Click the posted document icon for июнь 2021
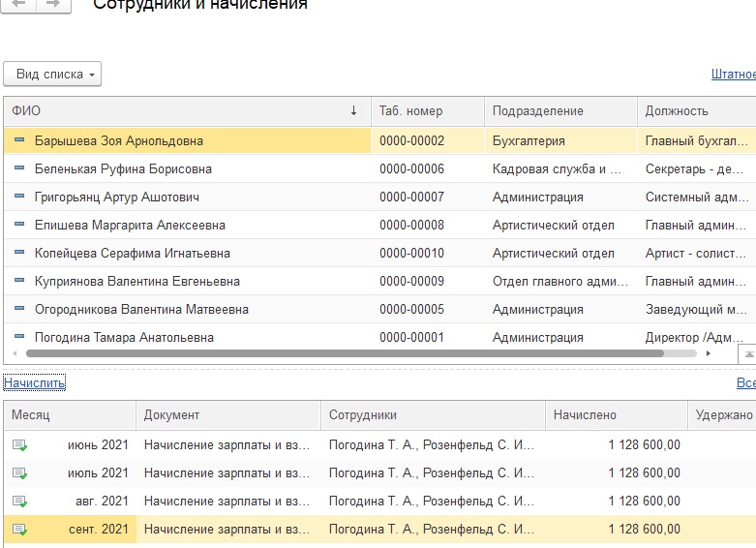This screenshot has height=548, width=756. 19,444
